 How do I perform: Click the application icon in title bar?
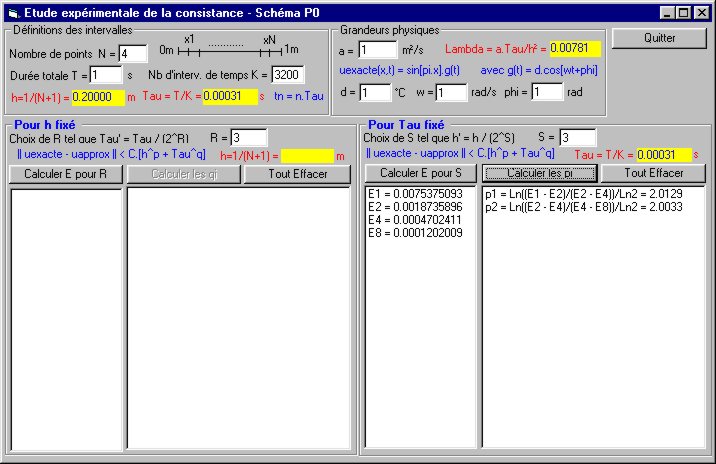(x=13, y=13)
